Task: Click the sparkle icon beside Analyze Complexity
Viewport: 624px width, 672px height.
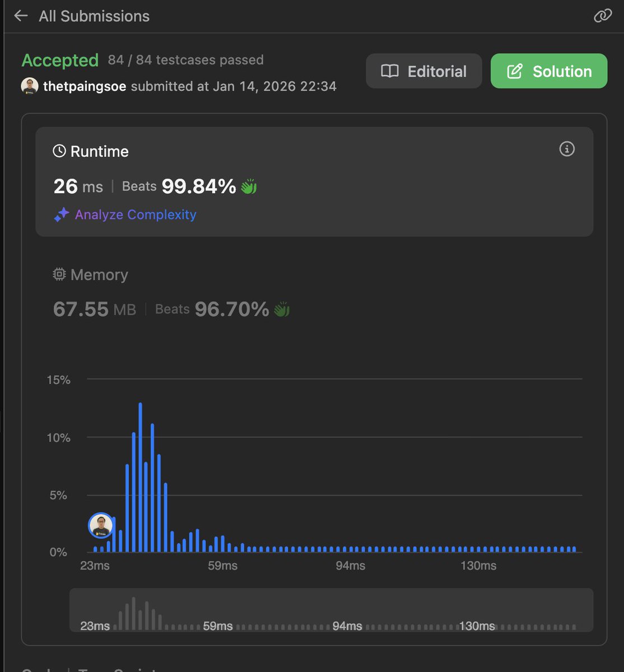Action: pyautogui.click(x=62, y=214)
